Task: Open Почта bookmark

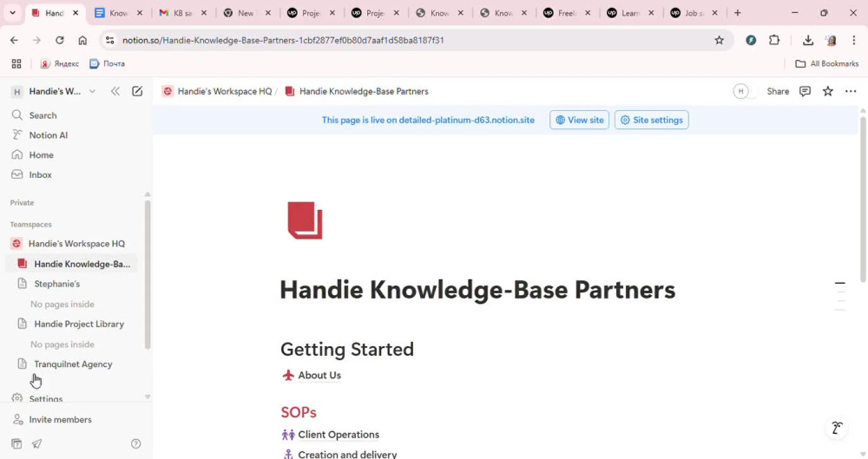Action: coord(108,63)
